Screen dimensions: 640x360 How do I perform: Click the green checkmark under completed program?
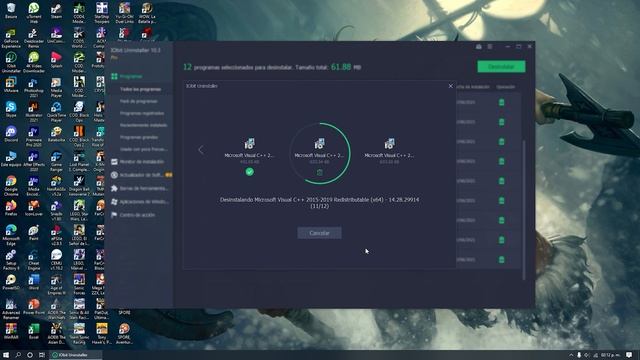(249, 172)
